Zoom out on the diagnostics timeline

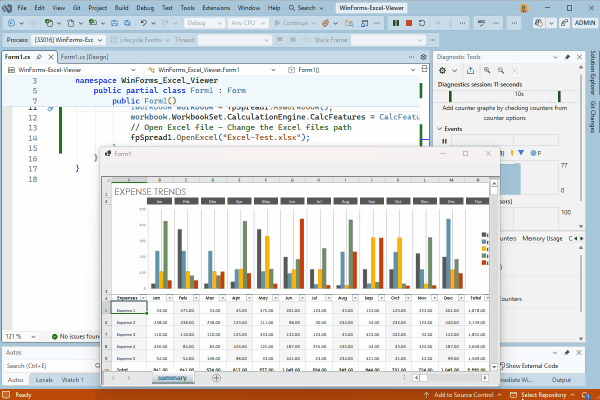tap(501, 70)
